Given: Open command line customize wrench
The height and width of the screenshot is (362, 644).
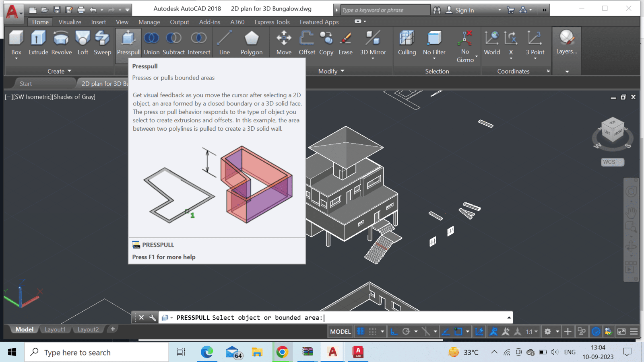Looking at the screenshot, I should coord(152,318).
